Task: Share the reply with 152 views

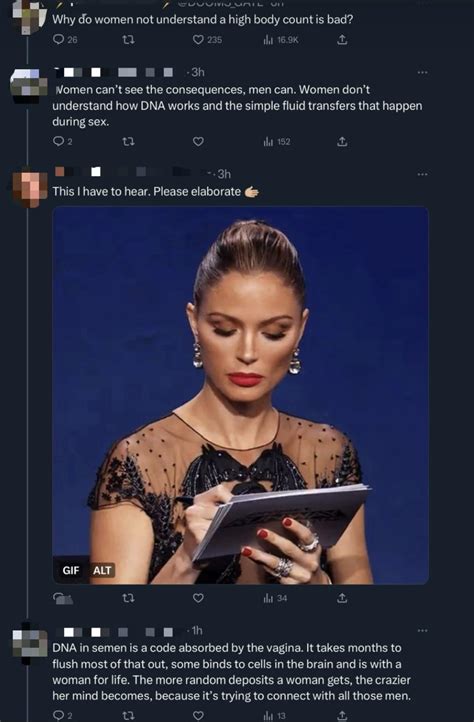Action: [x=342, y=141]
